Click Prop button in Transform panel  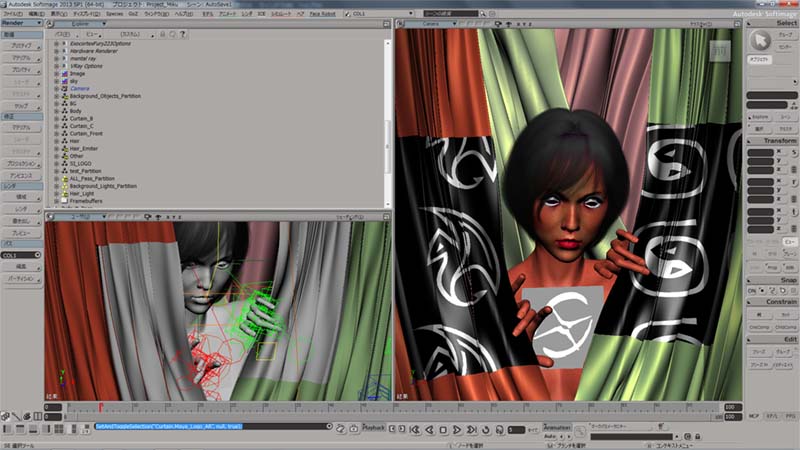coord(773,267)
